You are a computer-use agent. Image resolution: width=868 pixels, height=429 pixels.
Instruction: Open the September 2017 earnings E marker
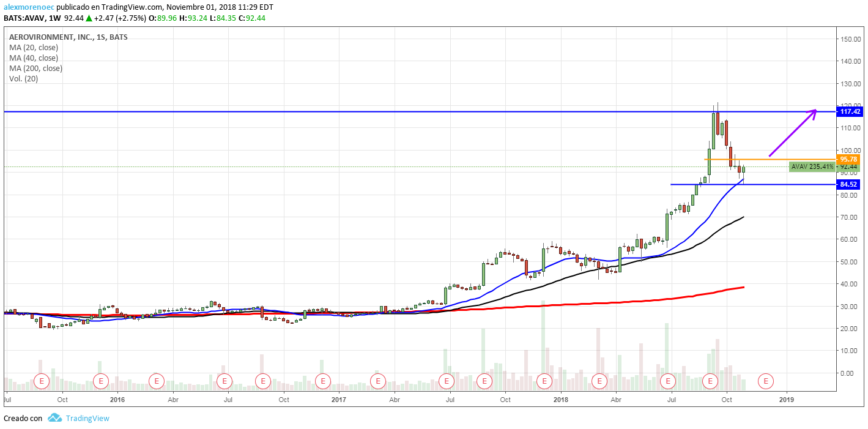[x=484, y=381]
